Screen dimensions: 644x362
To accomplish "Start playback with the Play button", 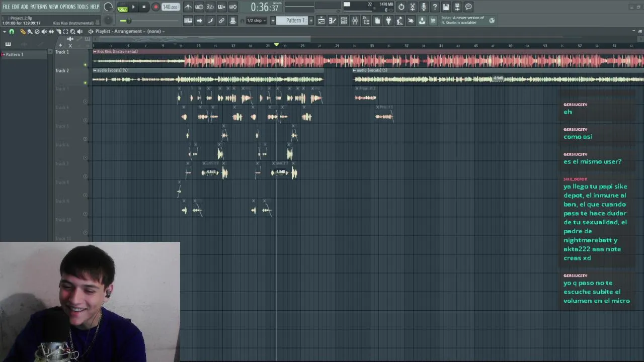I will pyautogui.click(x=133, y=7).
